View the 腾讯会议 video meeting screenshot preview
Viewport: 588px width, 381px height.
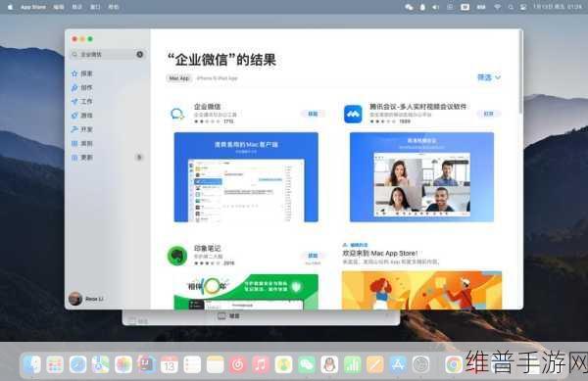(x=421, y=177)
